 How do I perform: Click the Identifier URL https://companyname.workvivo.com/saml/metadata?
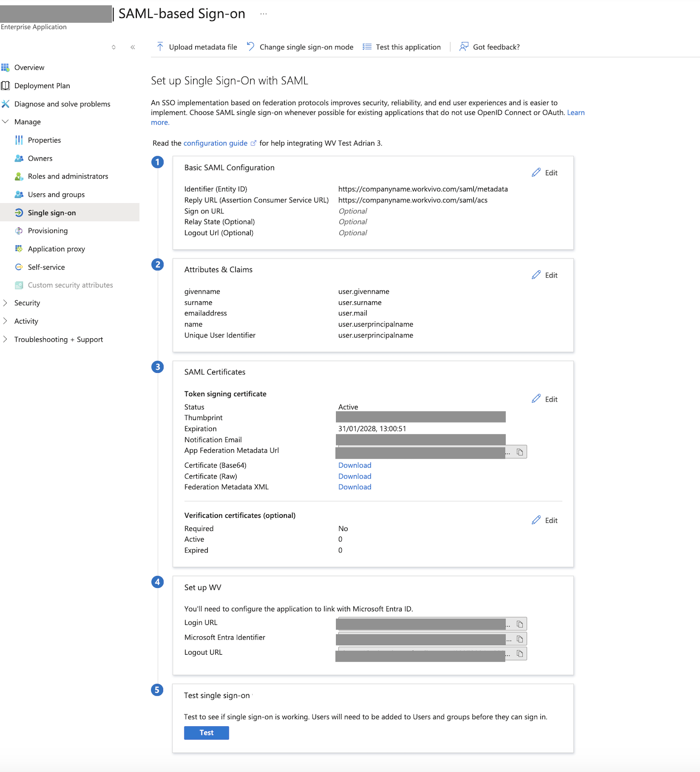[423, 189]
